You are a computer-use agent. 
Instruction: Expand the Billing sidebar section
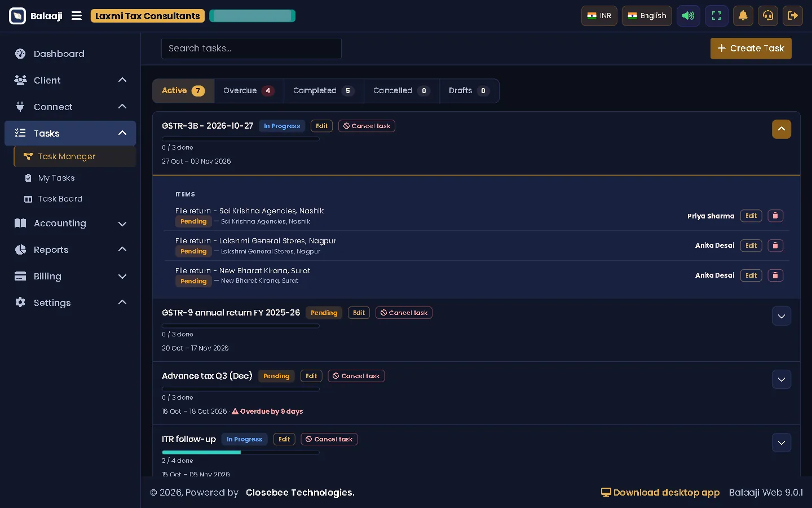coord(70,276)
